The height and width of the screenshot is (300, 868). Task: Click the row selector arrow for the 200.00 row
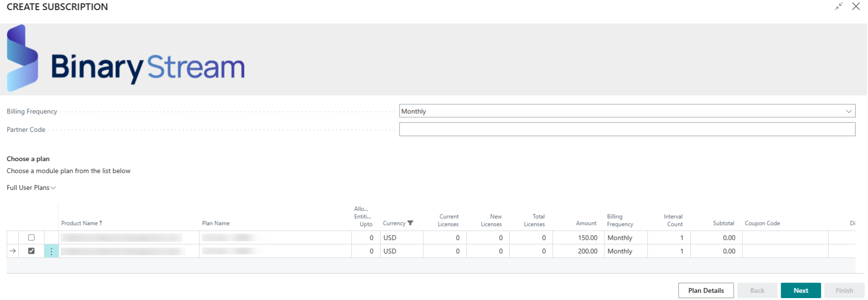(x=12, y=251)
